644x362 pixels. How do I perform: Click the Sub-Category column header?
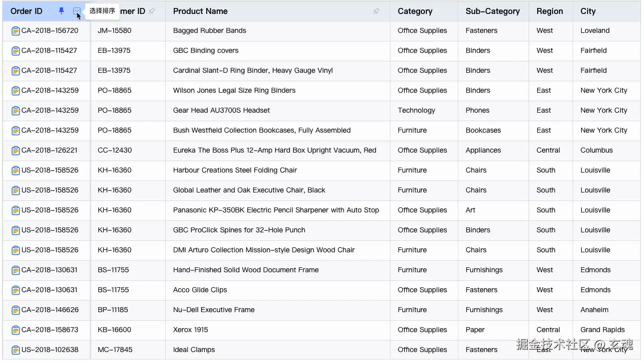pyautogui.click(x=492, y=11)
